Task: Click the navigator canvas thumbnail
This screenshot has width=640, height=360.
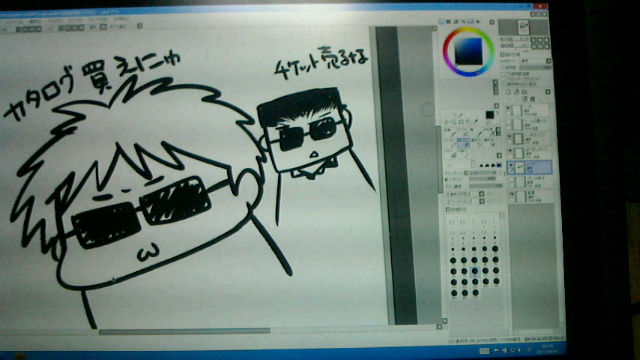Action: click(524, 27)
